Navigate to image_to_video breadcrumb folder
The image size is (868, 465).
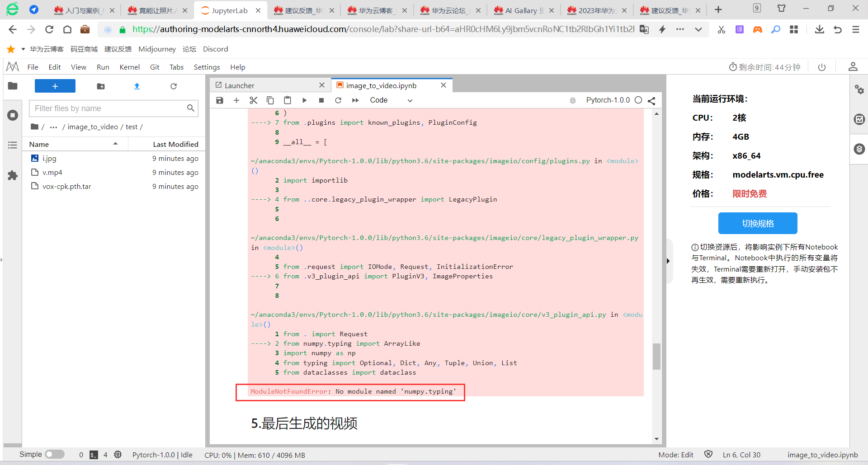tap(93, 127)
